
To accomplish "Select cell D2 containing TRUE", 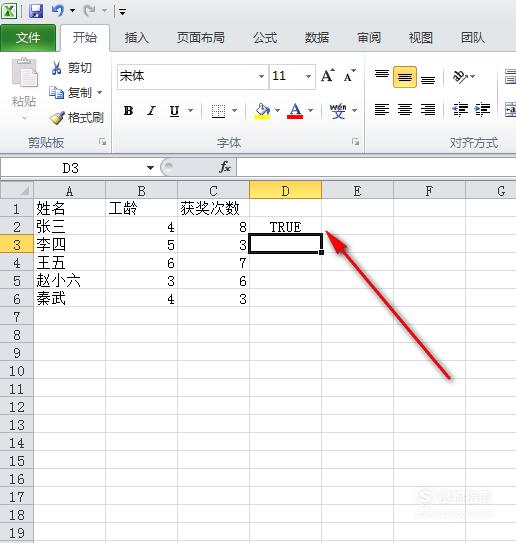I will click(x=285, y=227).
